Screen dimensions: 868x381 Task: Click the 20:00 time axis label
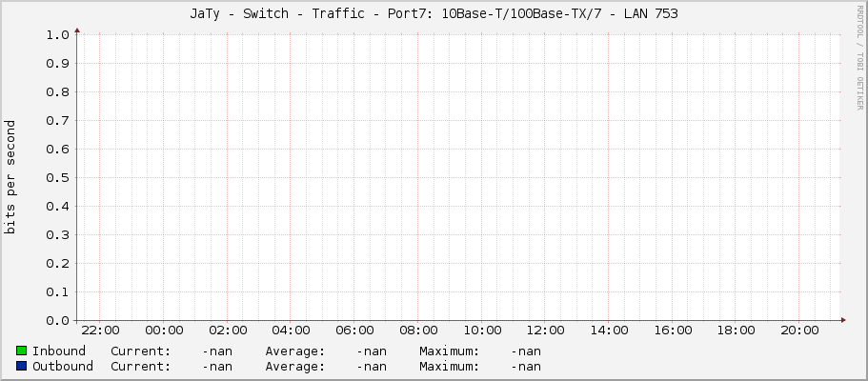click(799, 331)
